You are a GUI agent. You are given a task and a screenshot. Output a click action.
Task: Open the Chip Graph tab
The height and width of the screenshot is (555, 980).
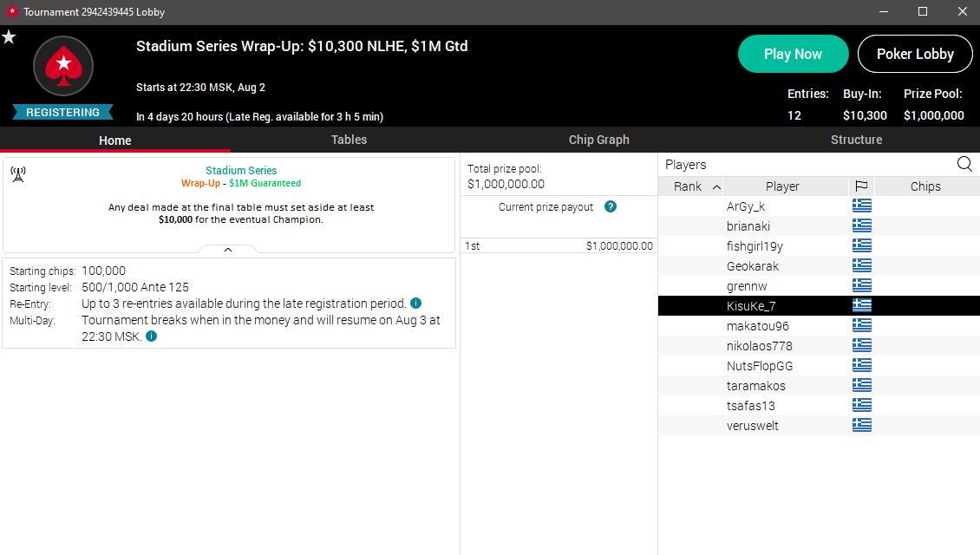coord(598,140)
